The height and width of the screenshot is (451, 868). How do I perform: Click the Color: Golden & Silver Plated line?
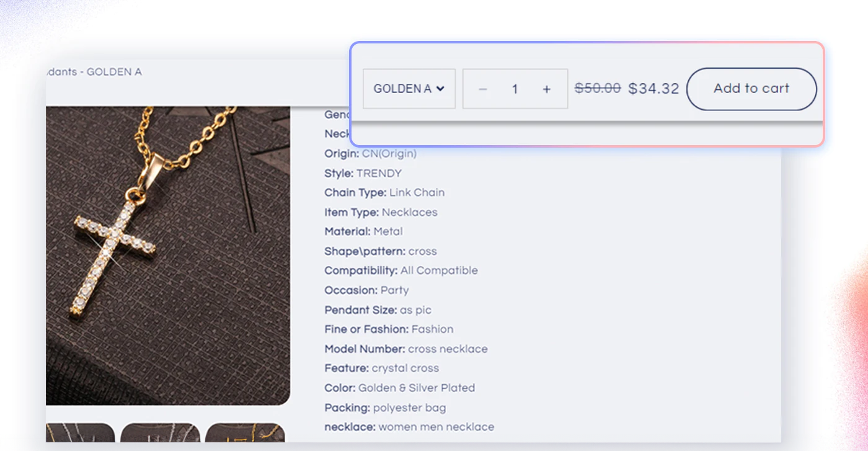click(x=399, y=388)
